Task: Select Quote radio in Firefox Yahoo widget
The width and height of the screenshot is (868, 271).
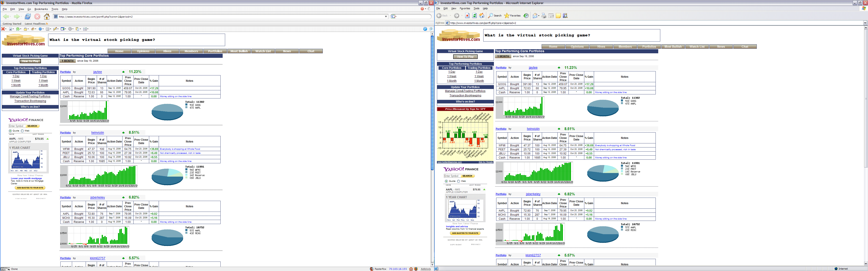Action: [10, 131]
